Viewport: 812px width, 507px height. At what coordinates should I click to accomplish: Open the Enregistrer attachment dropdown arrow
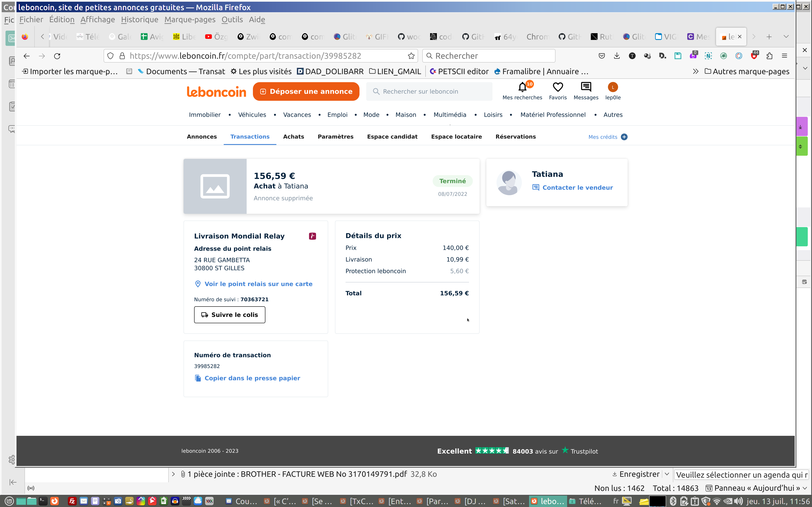click(667, 474)
